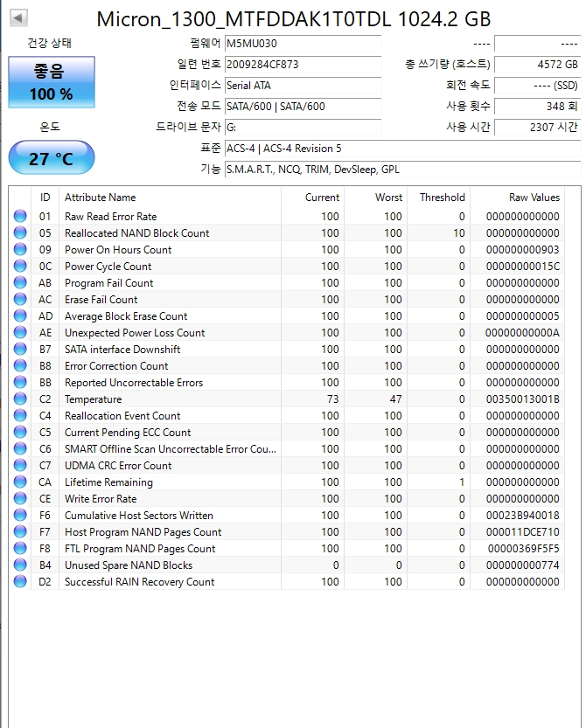This screenshot has width=586, height=728.
Task: Click status icon for Write Error Rate
Action: point(20,499)
